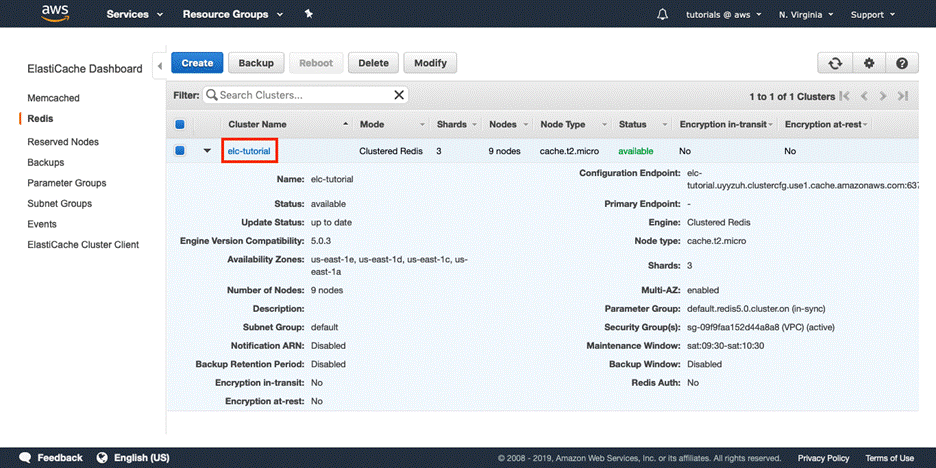This screenshot has height=468, width=936.
Task: Expand the Resource Groups dropdown
Action: (232, 15)
